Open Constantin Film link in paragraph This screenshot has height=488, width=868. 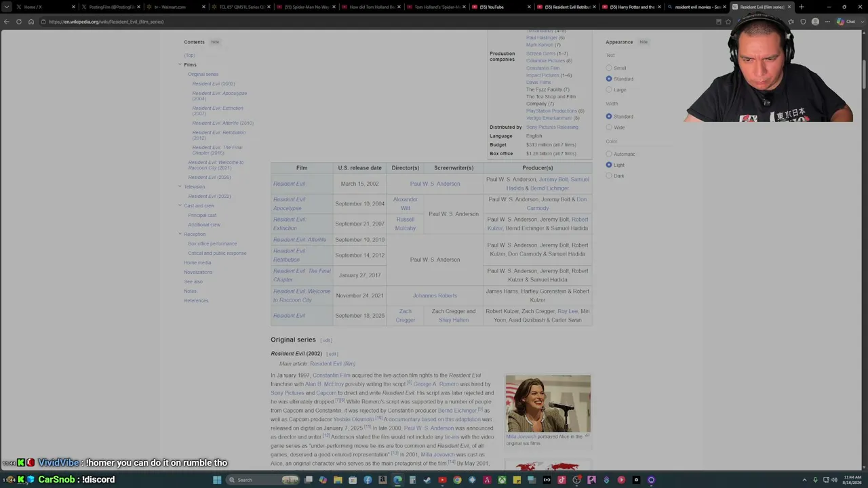click(x=332, y=375)
